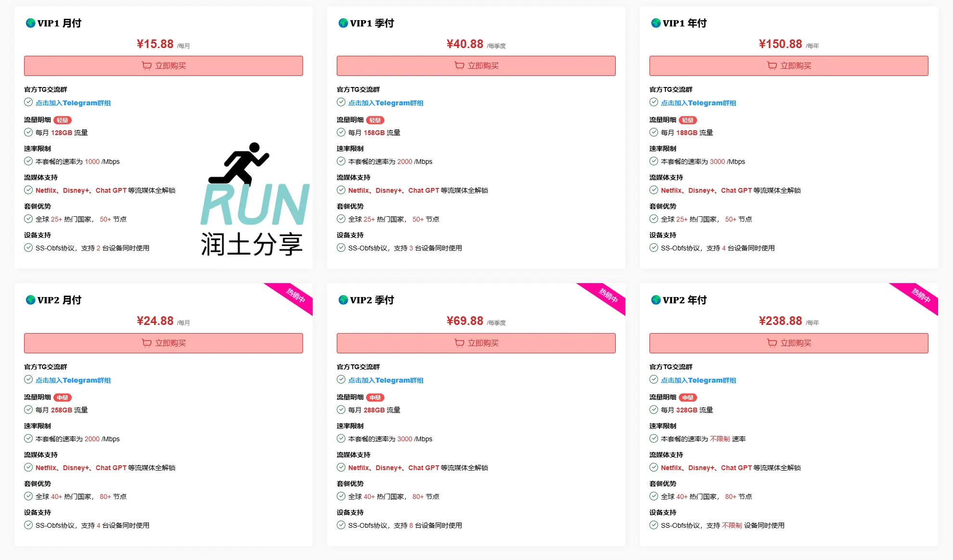This screenshot has height=560, width=953.
Task: Click check icon next to 每月 128GB 流量
Action: 28,132
